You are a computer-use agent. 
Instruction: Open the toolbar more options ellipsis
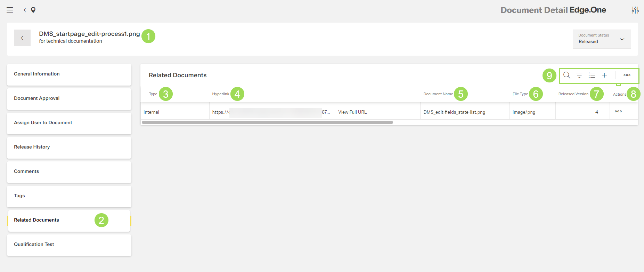[627, 75]
